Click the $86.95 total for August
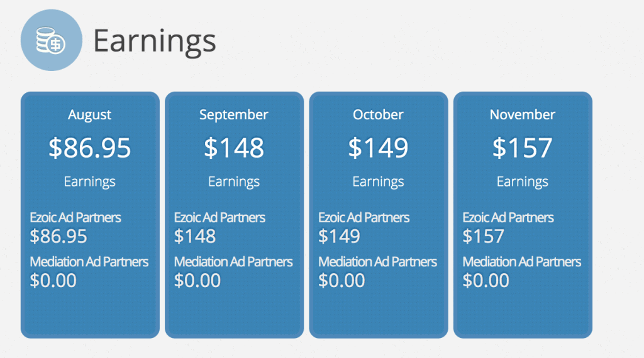The height and width of the screenshot is (358, 644). point(89,148)
